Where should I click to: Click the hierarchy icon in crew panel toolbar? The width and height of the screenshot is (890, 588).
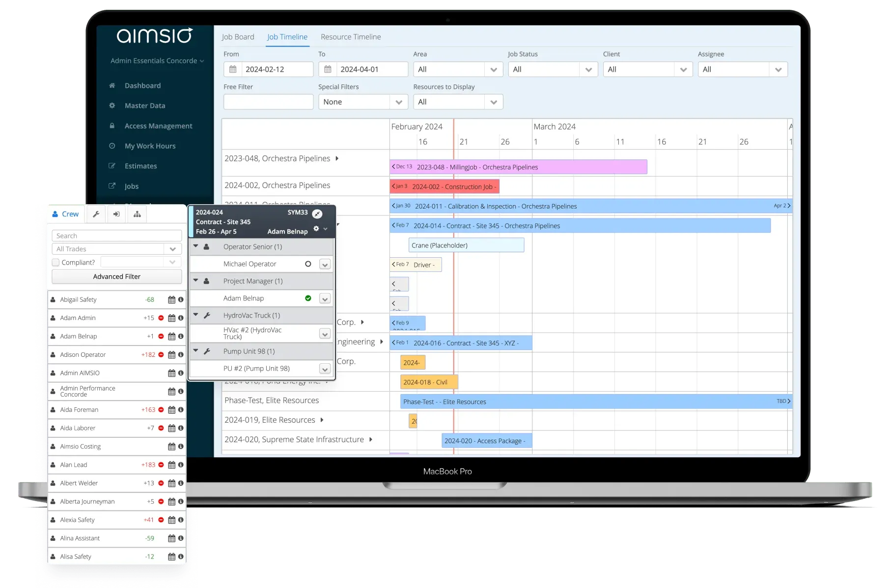click(137, 214)
